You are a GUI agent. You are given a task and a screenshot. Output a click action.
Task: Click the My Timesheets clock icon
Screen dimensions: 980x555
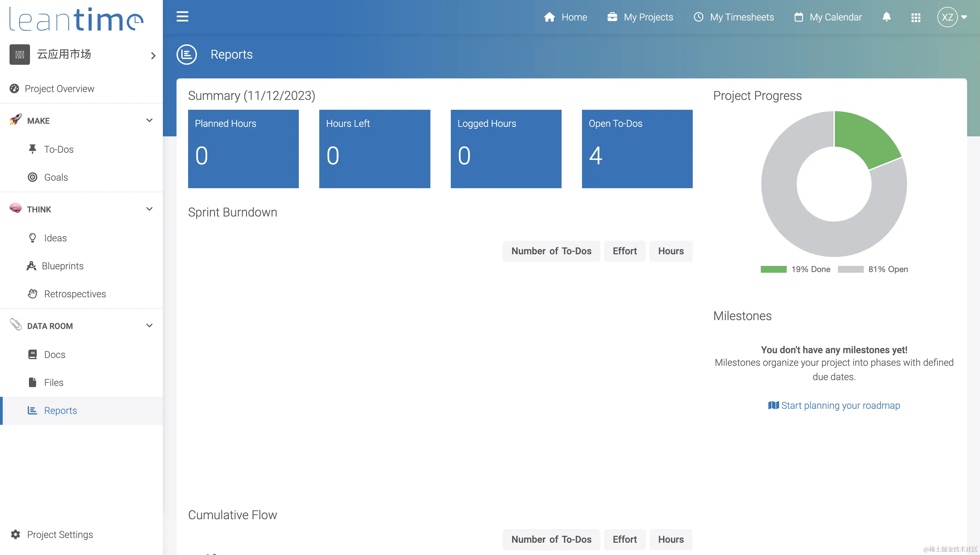[x=698, y=17]
